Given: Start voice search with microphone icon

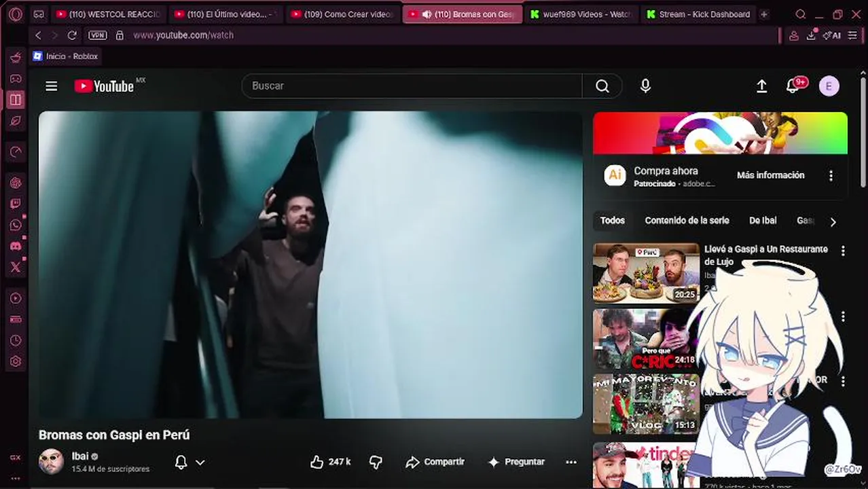Looking at the screenshot, I should (x=645, y=86).
